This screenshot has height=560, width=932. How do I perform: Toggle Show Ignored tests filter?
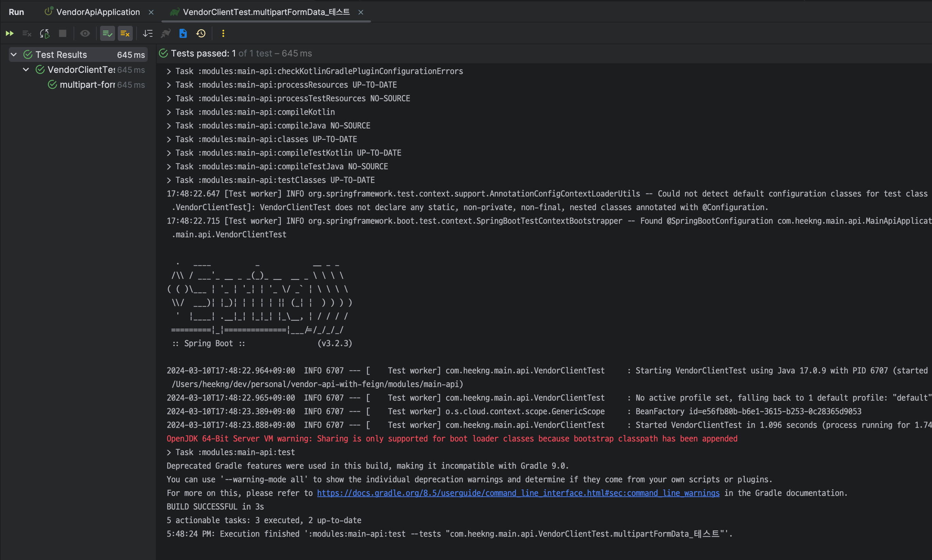click(125, 34)
